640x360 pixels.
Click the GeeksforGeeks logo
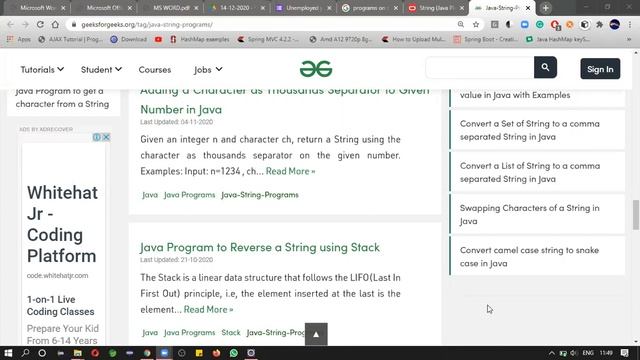[x=316, y=69]
